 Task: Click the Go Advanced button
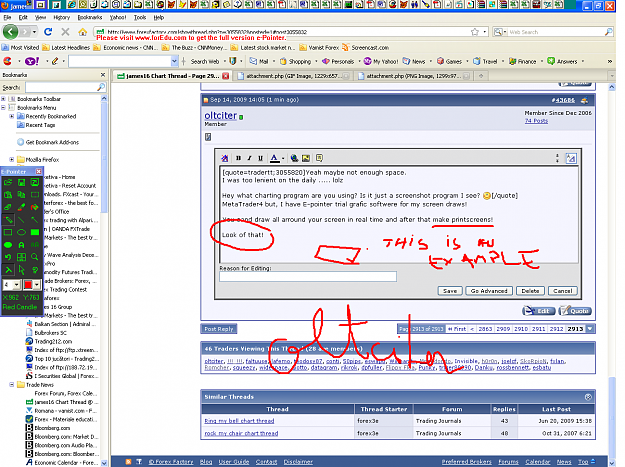click(489, 291)
